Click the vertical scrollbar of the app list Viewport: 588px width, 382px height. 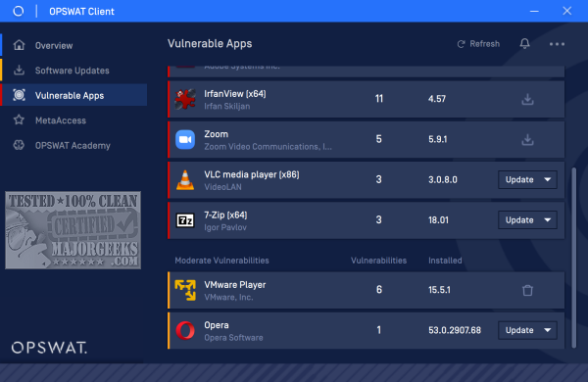coord(573,258)
